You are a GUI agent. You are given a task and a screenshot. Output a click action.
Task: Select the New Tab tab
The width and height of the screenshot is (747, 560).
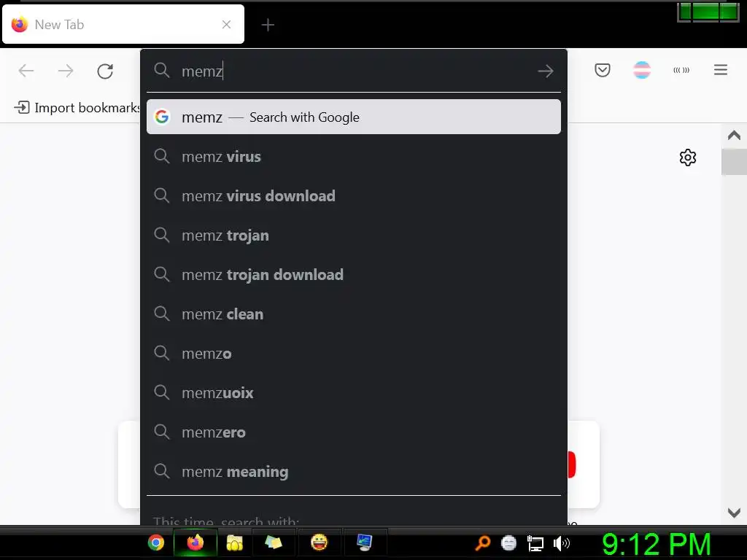(x=123, y=24)
